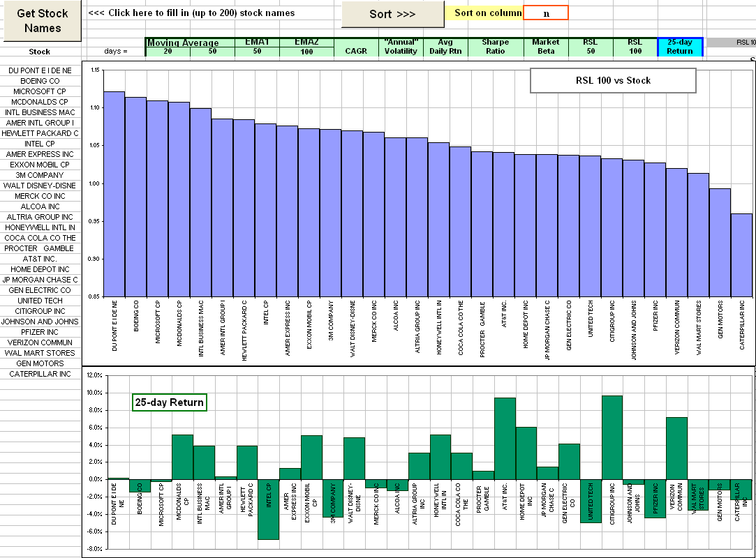Select the ALTRIA GROUP INC stock cell
Viewport: 756px width, 558px height.
(x=40, y=218)
